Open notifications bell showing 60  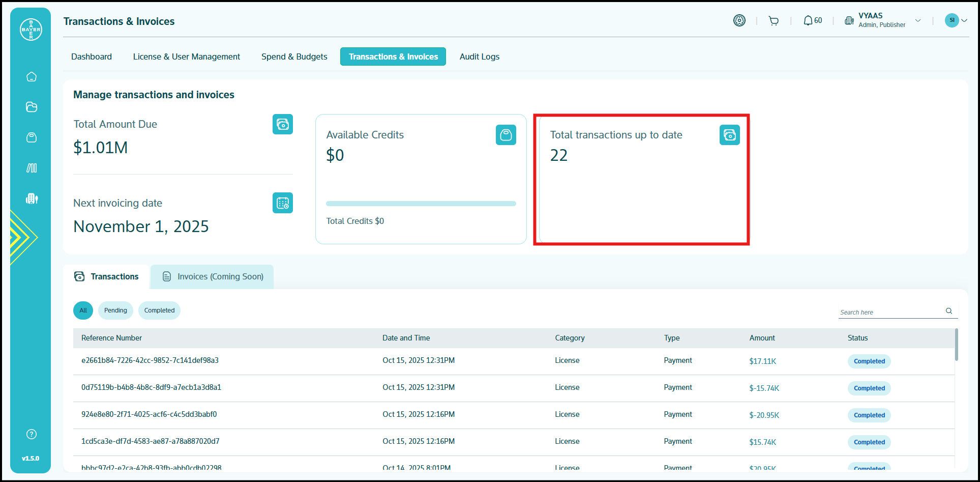click(812, 21)
